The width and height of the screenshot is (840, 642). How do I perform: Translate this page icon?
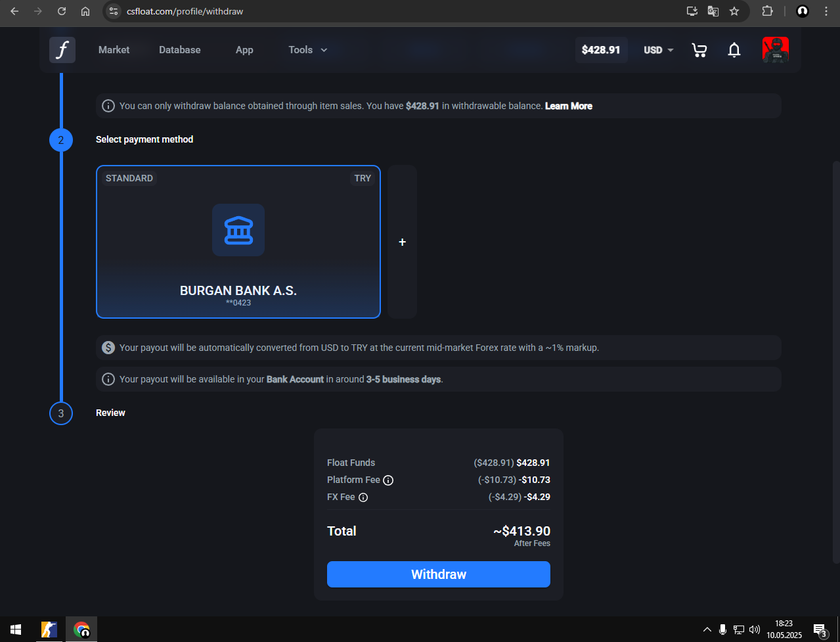pos(713,11)
